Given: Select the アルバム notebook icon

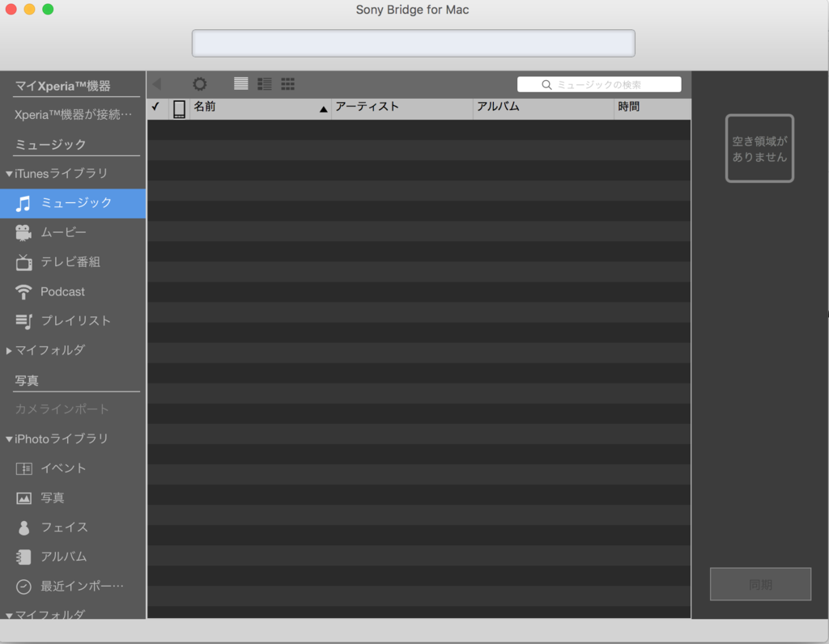Looking at the screenshot, I should [23, 557].
